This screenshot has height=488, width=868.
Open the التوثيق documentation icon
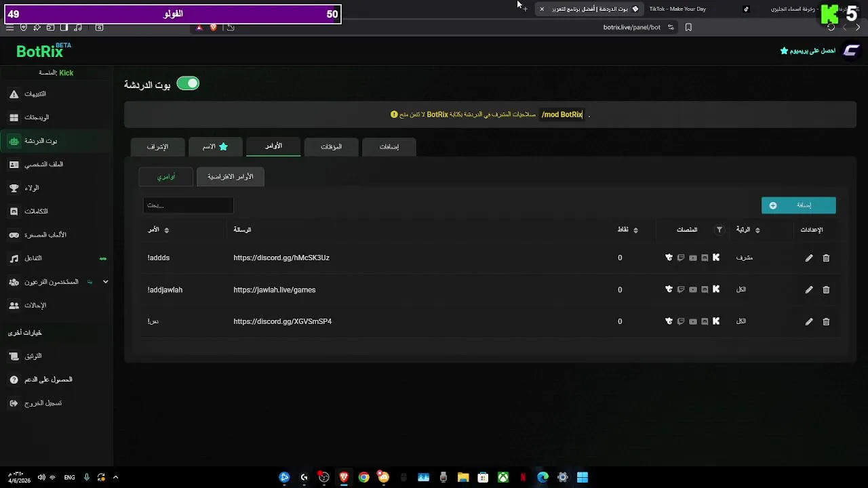14,356
